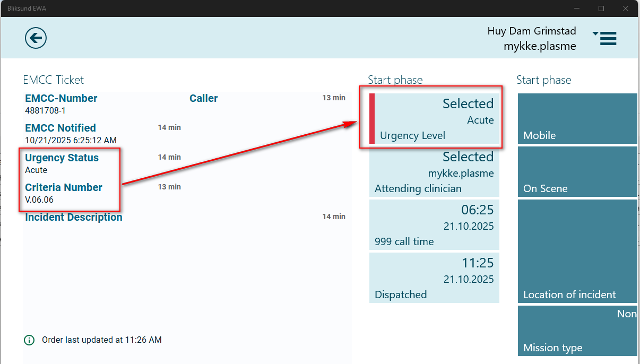
Task: Click the user name Huy Dam Grimstad
Action: click(531, 31)
